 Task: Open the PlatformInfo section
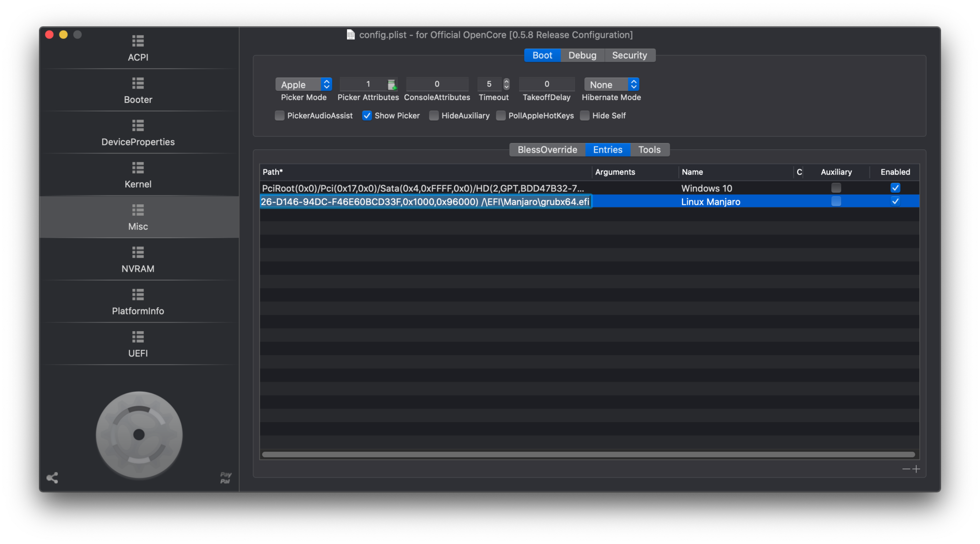pyautogui.click(x=138, y=302)
